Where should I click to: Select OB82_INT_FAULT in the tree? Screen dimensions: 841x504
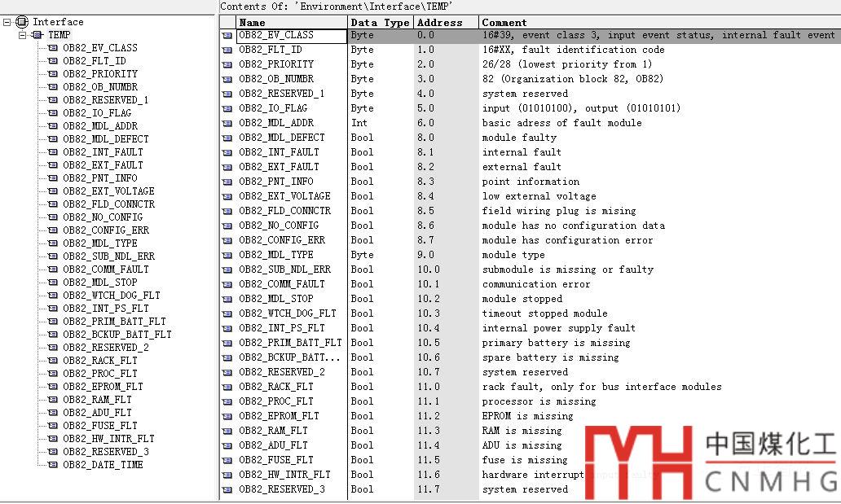(x=103, y=152)
